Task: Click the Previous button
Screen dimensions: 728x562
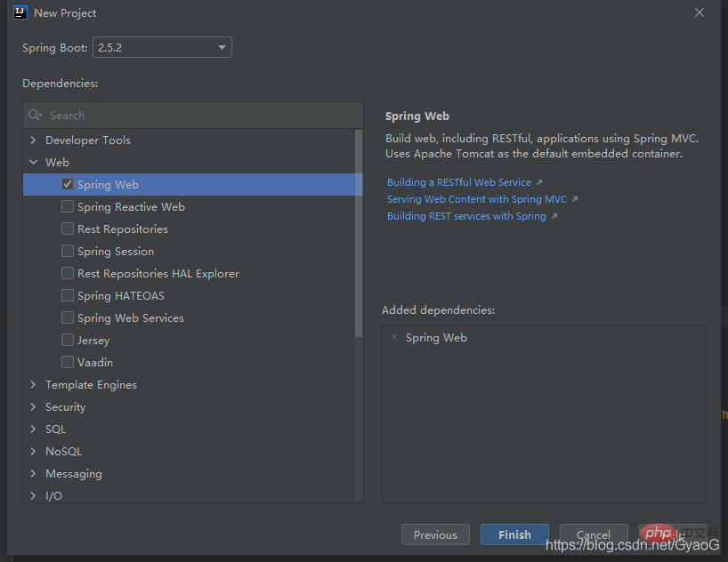Action: tap(435, 534)
